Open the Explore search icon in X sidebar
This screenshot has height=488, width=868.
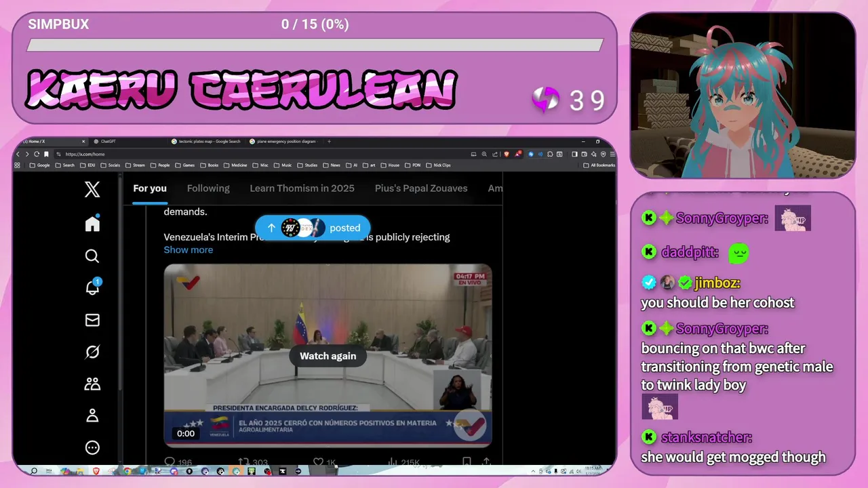(x=92, y=256)
